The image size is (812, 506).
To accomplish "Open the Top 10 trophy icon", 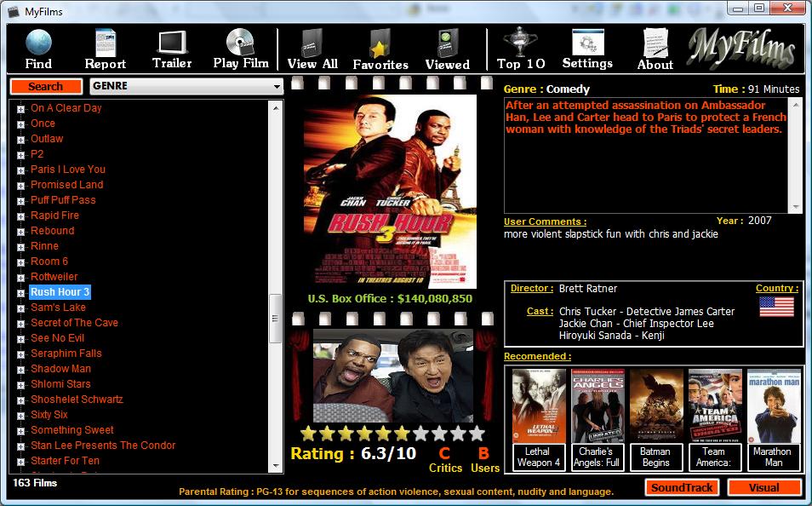I will 520,42.
